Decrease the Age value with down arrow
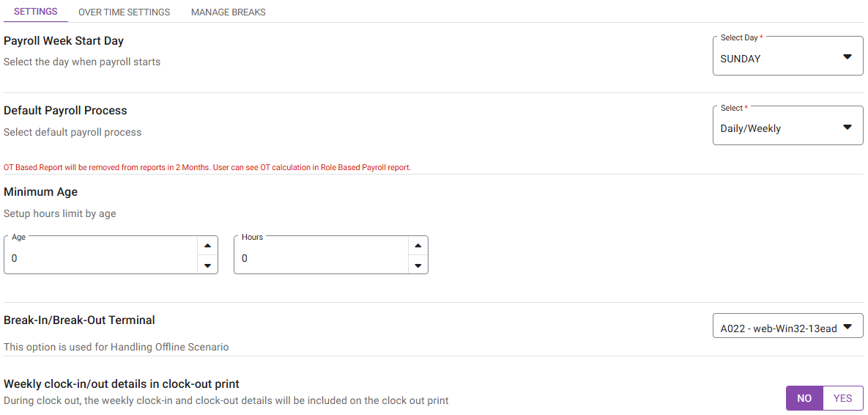Screen dimensions: 868x415 pos(207,265)
